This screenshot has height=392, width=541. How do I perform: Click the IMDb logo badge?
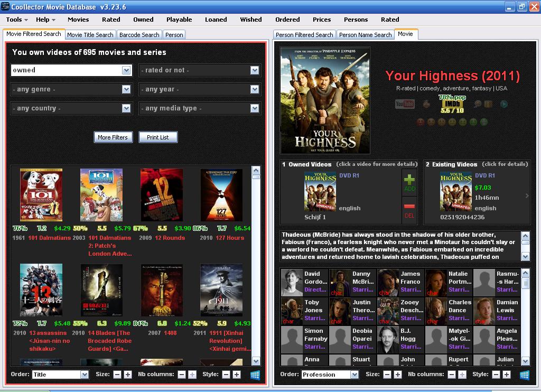(452, 104)
